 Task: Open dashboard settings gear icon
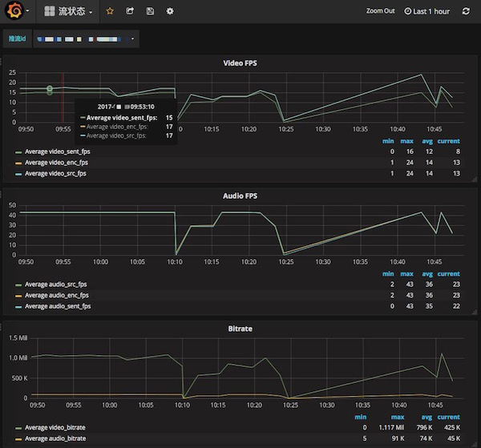170,11
